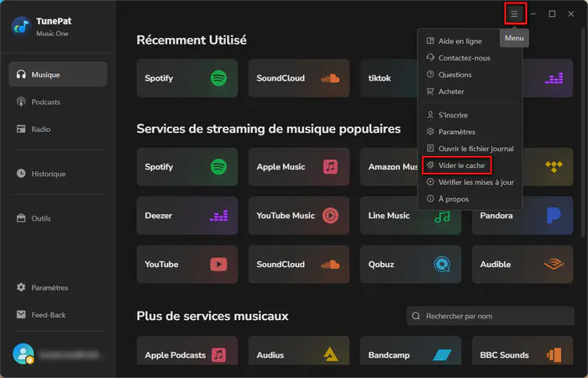Open Questions menu entry

point(470,75)
